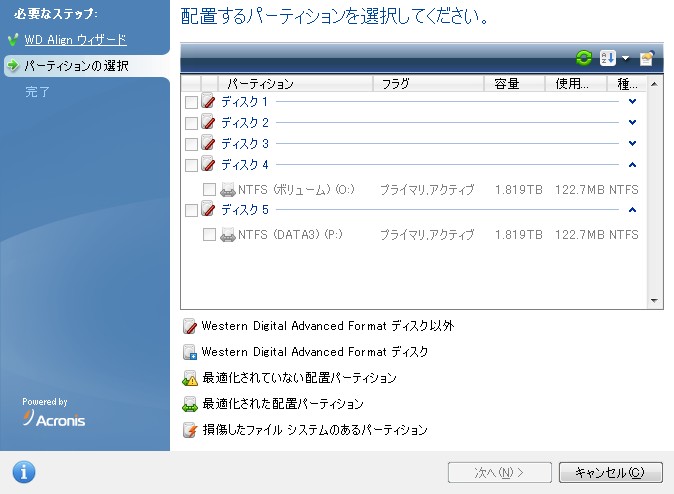This screenshot has height=494, width=674.
Task: Click 122.7MB used value in P: row
Action: click(x=580, y=235)
